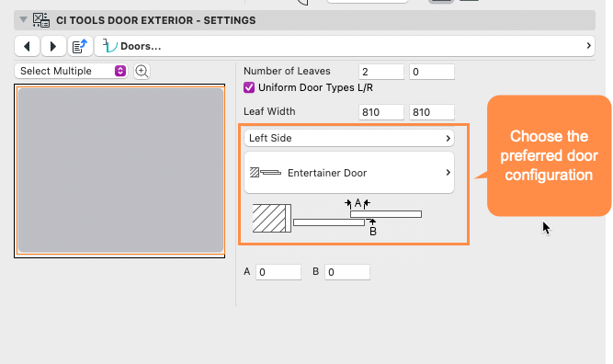Click the magnifier zoom preview icon

(142, 71)
